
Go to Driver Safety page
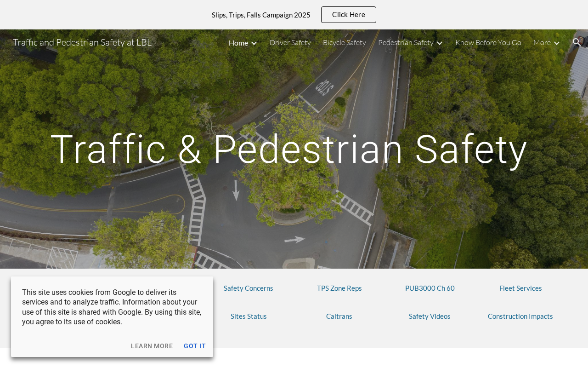click(290, 42)
